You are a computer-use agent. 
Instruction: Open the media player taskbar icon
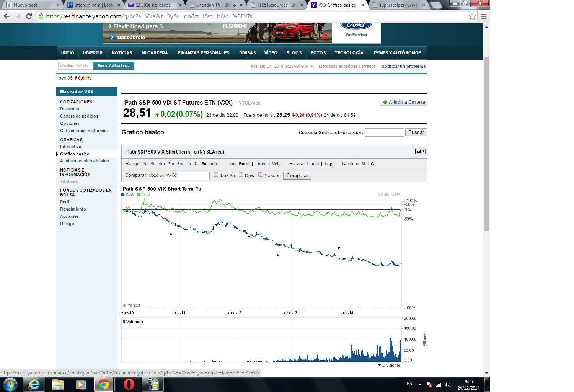tap(81, 384)
